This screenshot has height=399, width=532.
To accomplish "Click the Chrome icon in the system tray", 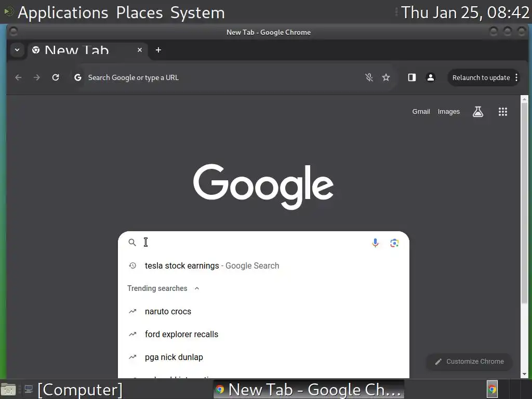I will click(x=492, y=389).
